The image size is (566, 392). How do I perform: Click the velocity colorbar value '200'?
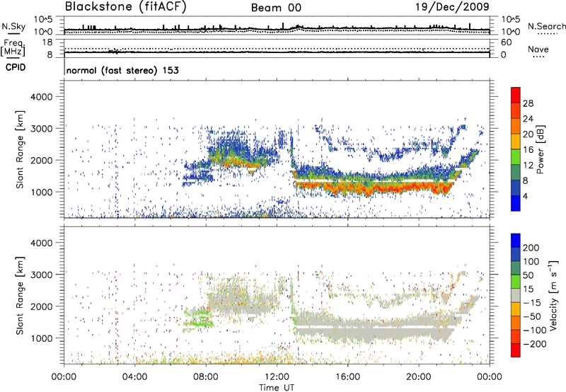[531, 248]
